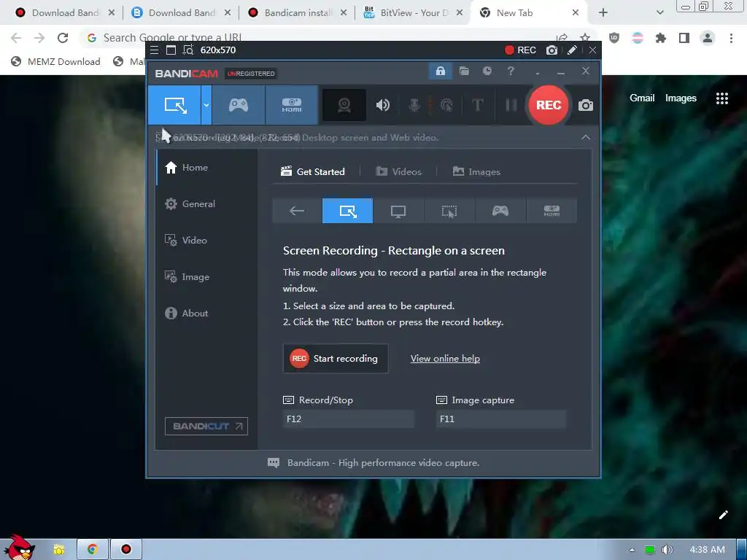Viewport: 747px width, 560px height.
Task: Open Chrome tab search chevron
Action: [x=659, y=13]
